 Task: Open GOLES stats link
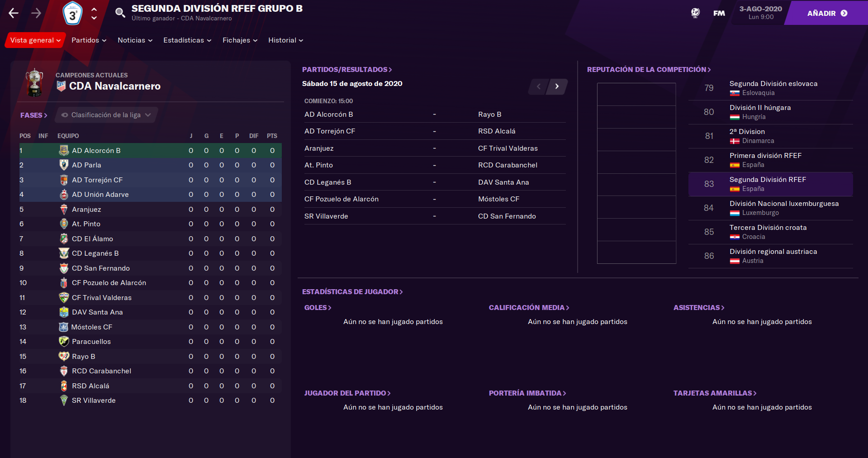(318, 308)
